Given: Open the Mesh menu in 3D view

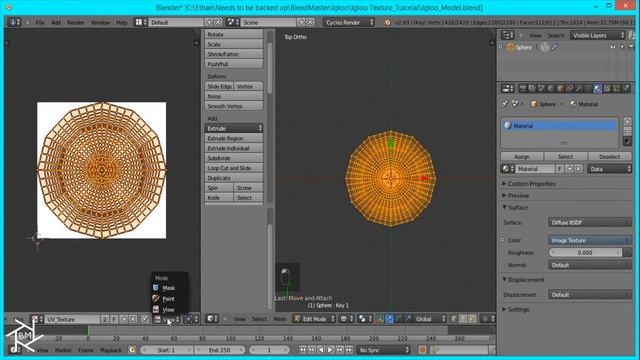Looking at the screenshot, I should coord(280,319).
